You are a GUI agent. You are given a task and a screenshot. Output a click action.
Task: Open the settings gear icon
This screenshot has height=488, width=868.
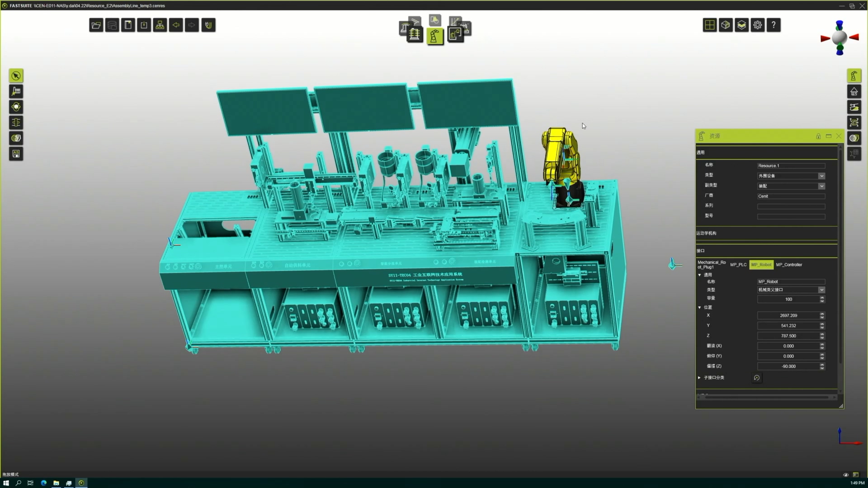(758, 25)
